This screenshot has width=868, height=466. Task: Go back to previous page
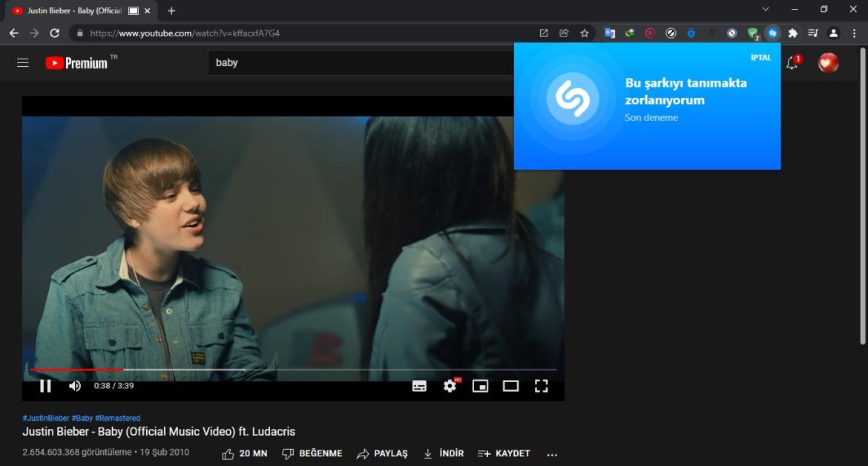tap(14, 33)
